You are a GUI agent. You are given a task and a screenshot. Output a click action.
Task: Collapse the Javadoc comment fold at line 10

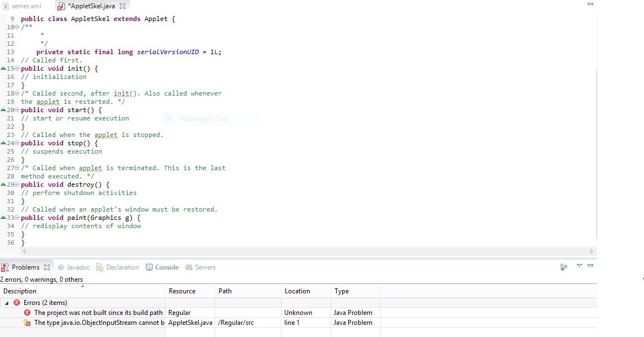17,27
